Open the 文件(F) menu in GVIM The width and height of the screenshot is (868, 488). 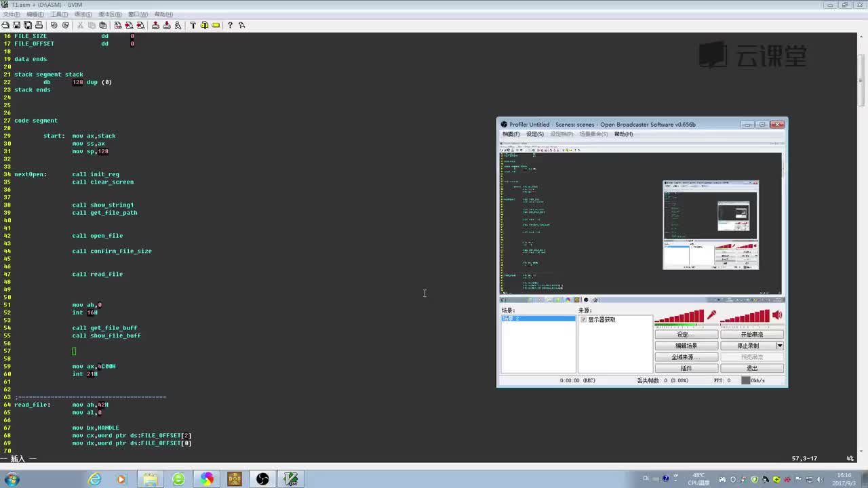pos(11,14)
